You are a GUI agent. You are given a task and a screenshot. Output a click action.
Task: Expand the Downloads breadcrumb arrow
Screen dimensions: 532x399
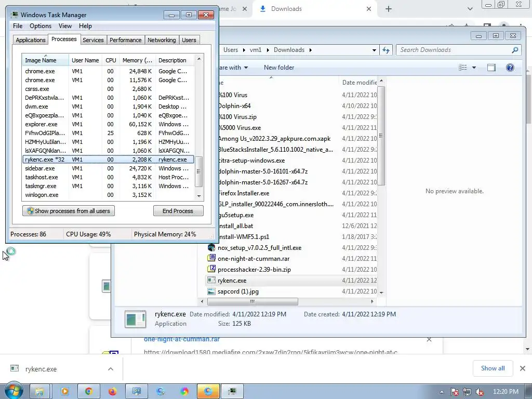[310, 50]
